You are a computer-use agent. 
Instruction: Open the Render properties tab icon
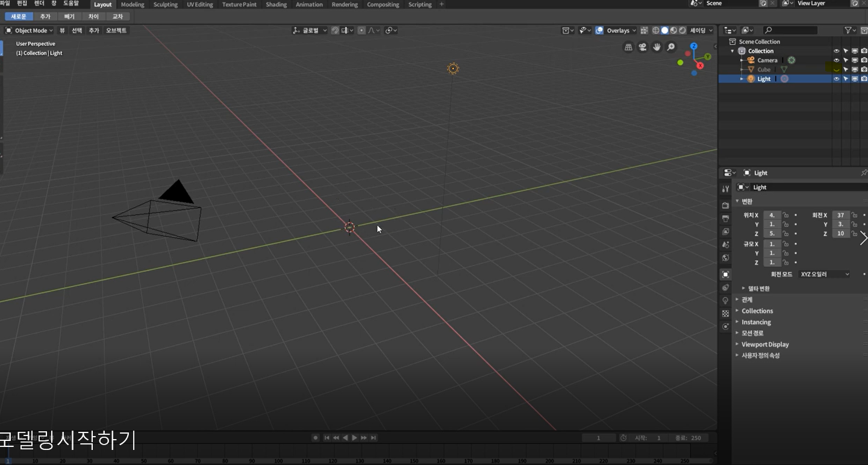[x=725, y=205]
